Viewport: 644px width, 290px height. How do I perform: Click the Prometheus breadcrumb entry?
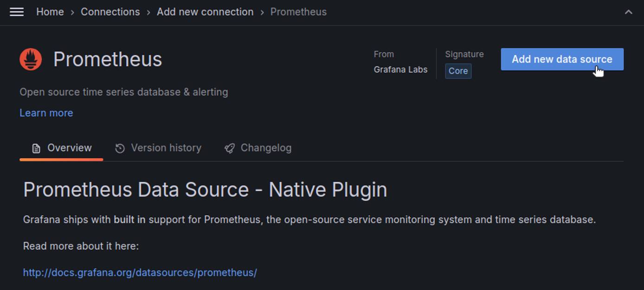[298, 12]
